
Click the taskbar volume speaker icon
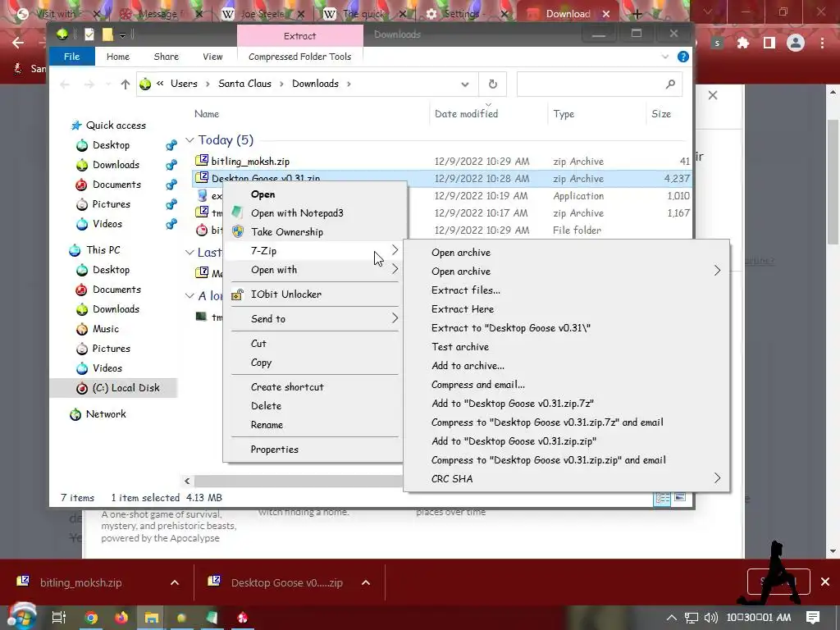click(x=710, y=618)
